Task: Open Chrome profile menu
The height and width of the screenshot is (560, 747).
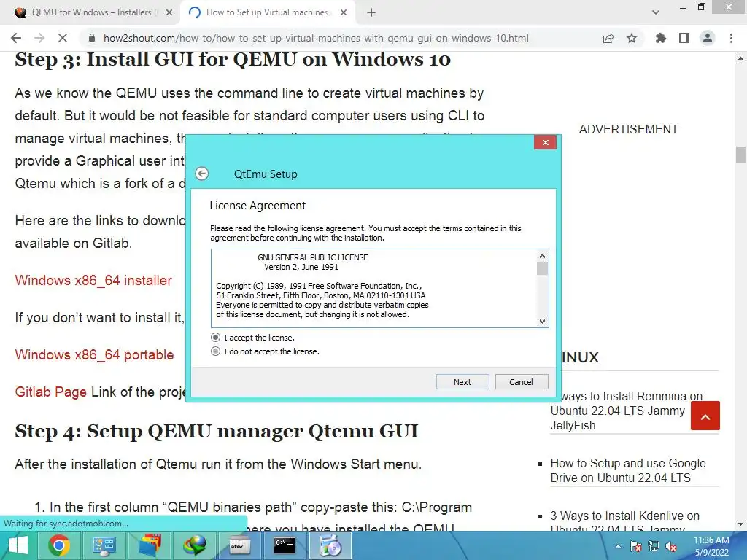Action: pos(708,38)
